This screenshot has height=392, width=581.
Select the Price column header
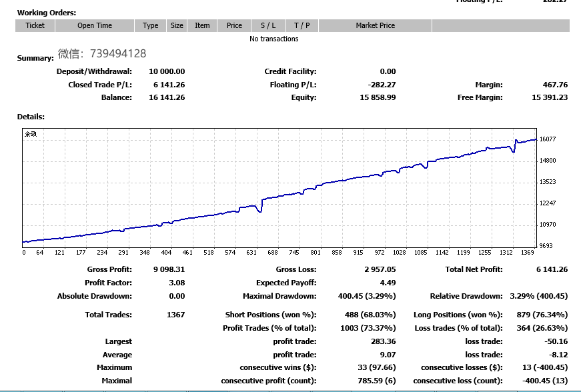tap(234, 25)
